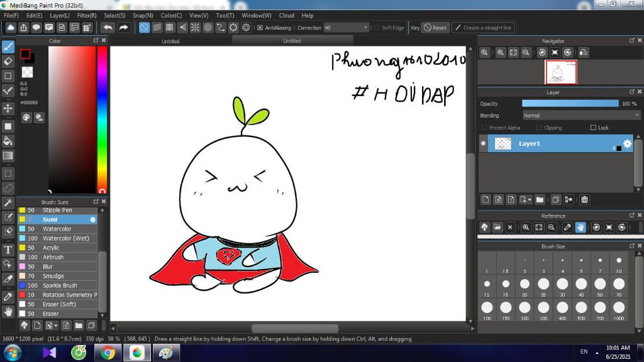644x362 pixels.
Task: Open Correction value dropdown
Action: pos(365,28)
